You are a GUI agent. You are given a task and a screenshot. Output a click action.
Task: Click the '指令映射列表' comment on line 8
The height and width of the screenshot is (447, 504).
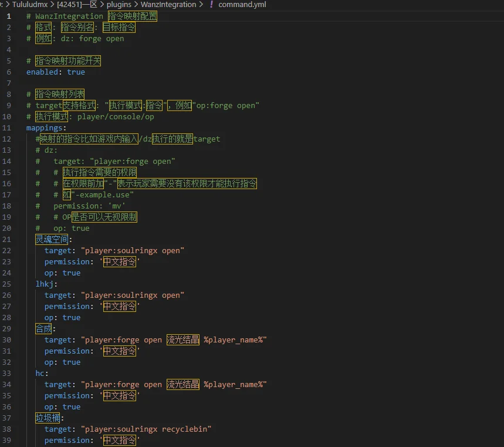(60, 95)
